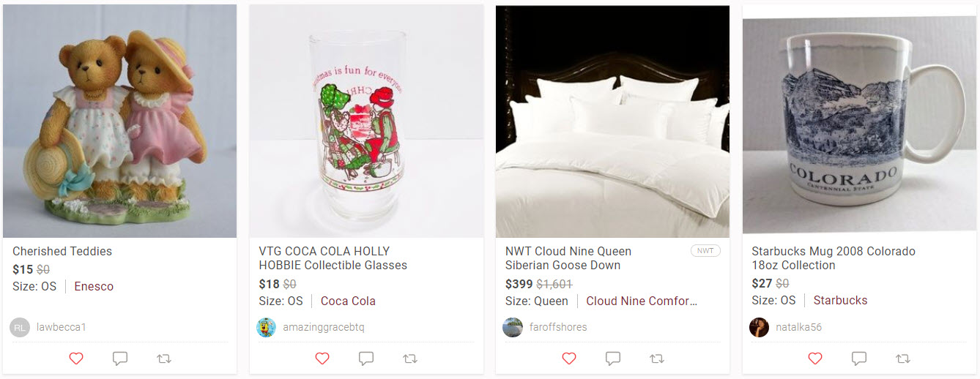This screenshot has width=980, height=379.
Task: Comment on the Coca Cola glass listing
Action: tap(366, 359)
